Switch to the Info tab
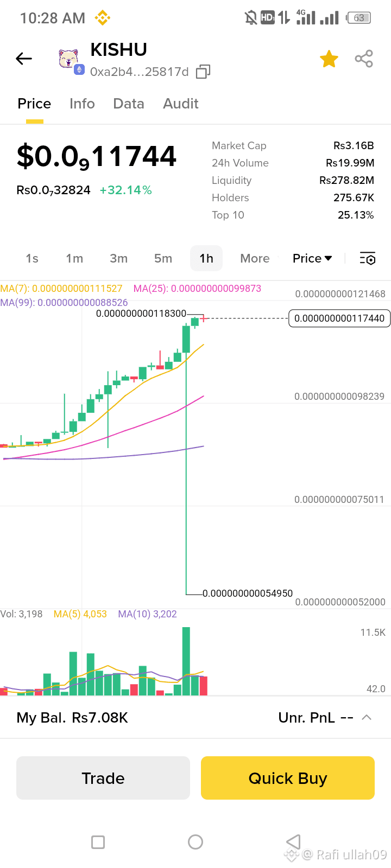The height and width of the screenshot is (868, 391). tap(82, 104)
